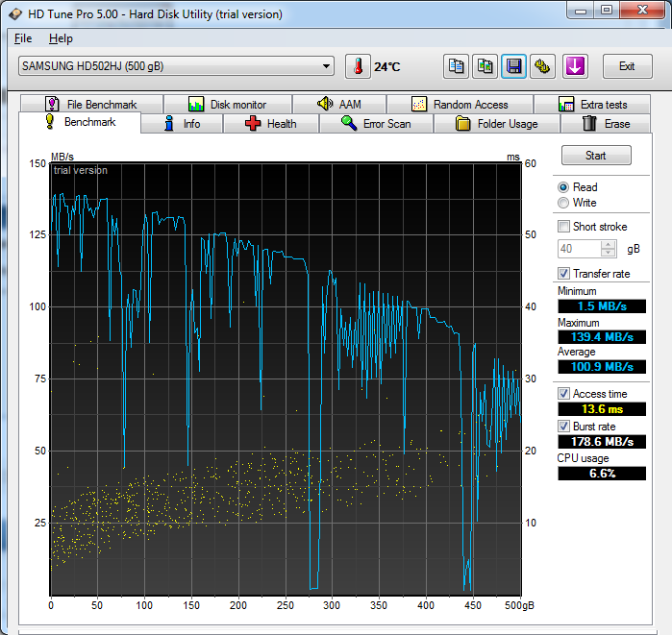This screenshot has height=635, width=672.
Task: Uncheck the Burst rate checkbox
Action: [563, 426]
